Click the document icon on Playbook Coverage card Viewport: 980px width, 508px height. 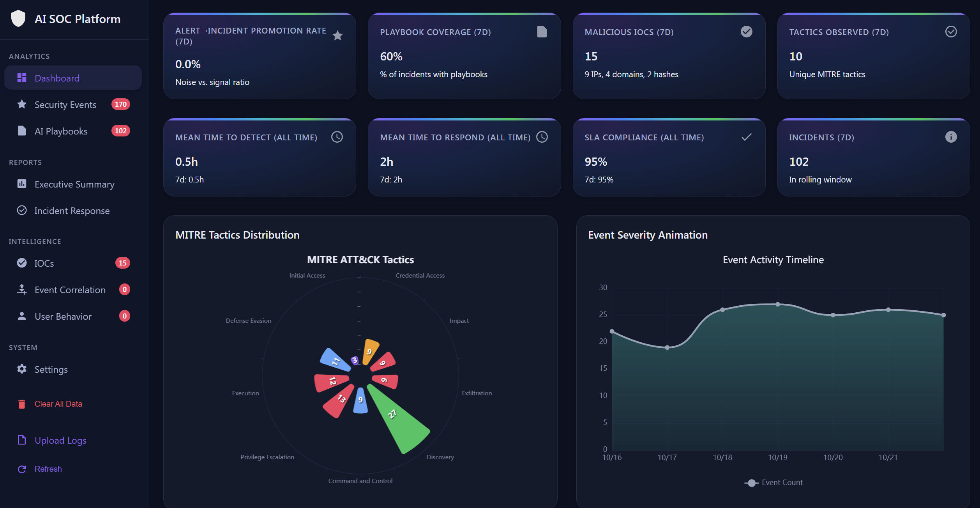[x=542, y=32]
